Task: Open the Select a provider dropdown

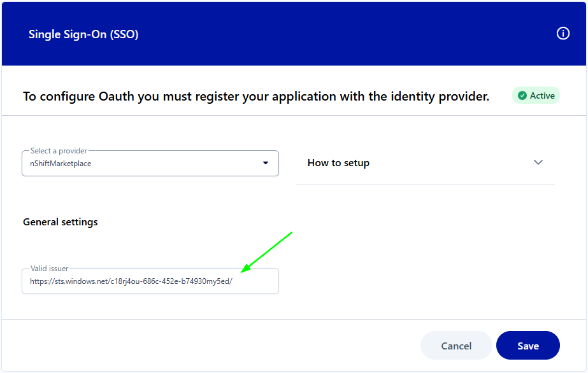Action: pos(150,164)
